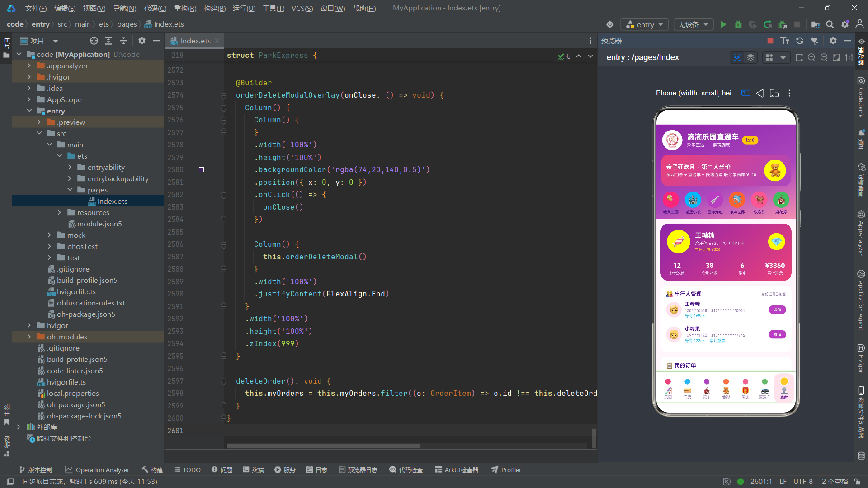Open search everywhere magnifier icon
868x488 pixels.
click(830, 24)
